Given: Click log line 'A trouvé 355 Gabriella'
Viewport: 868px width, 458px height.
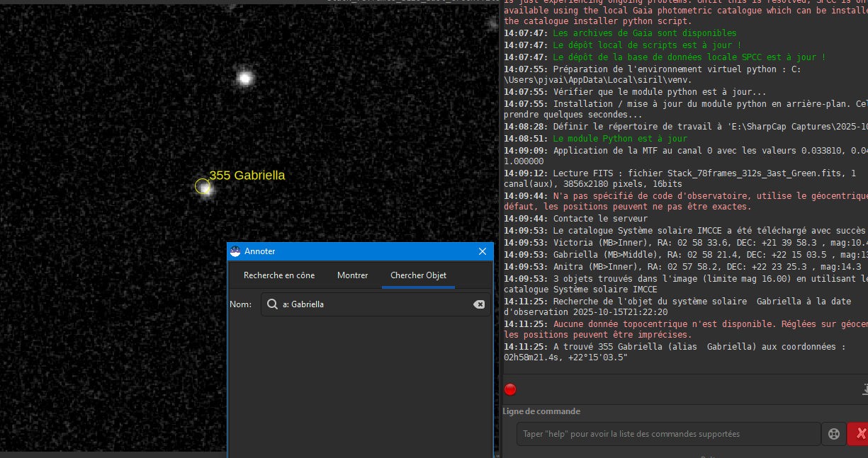Looking at the screenshot, I should [x=675, y=352].
